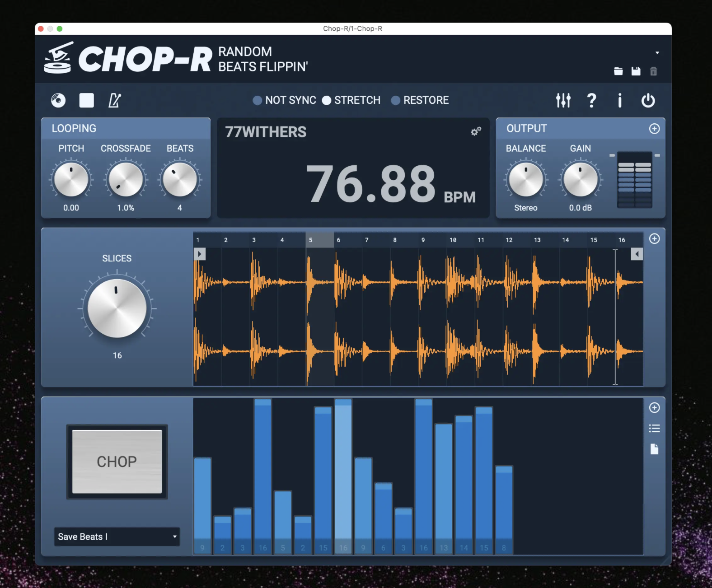Click the gain value 0.0 dB
Image resolution: width=712 pixels, height=588 pixels.
click(581, 208)
